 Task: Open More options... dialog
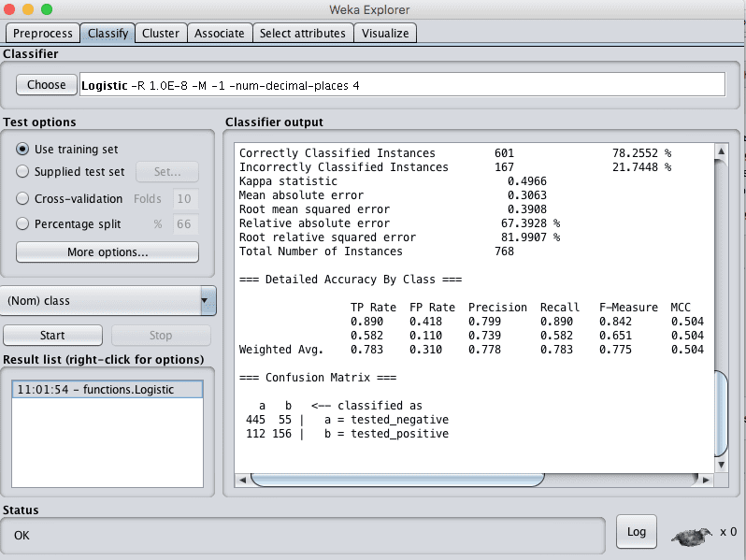(x=108, y=252)
